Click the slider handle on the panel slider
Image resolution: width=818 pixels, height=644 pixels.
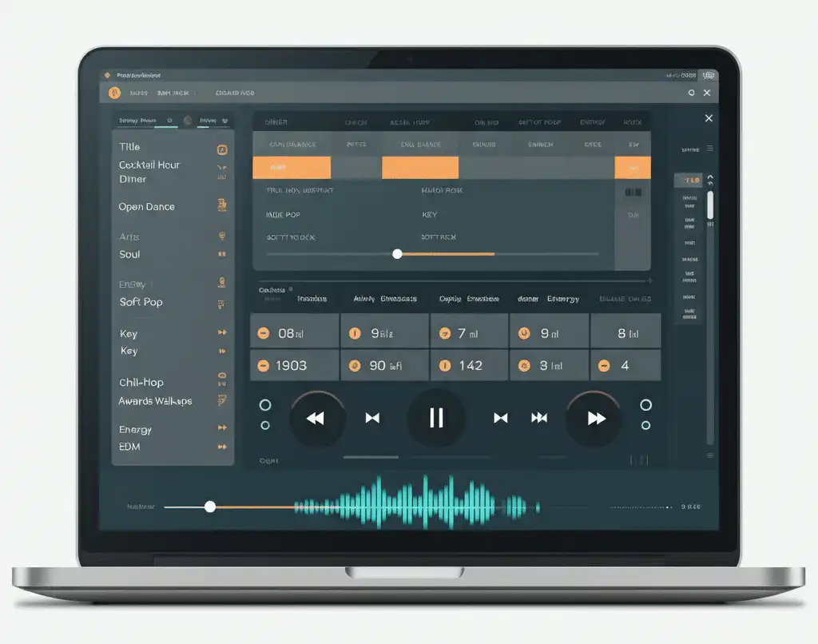point(397,254)
